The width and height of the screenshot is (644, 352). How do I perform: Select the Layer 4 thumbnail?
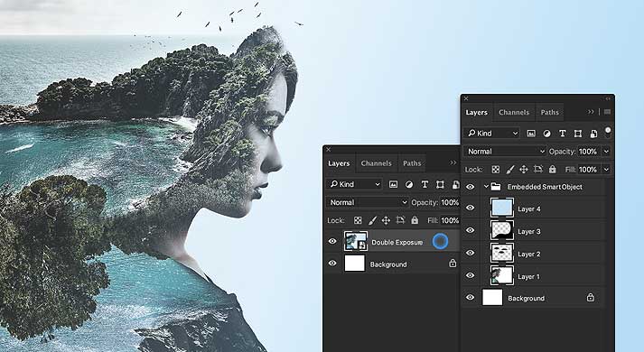502,208
